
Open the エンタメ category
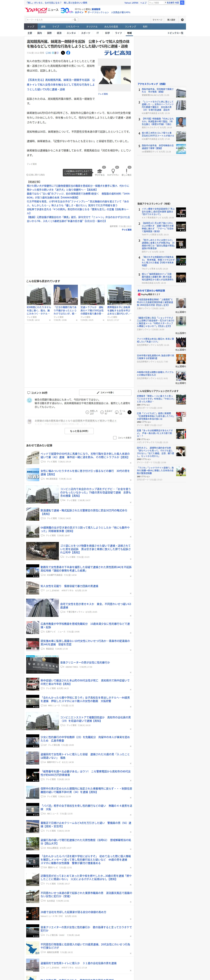point(71,33)
